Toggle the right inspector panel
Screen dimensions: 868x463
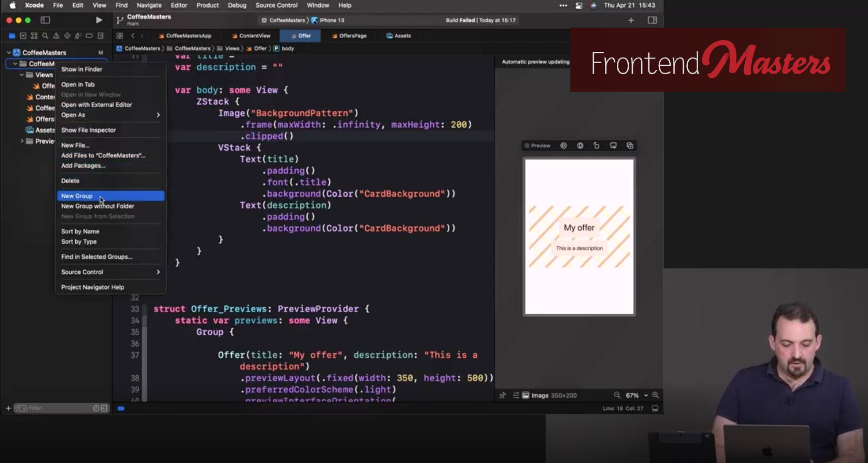click(x=652, y=20)
